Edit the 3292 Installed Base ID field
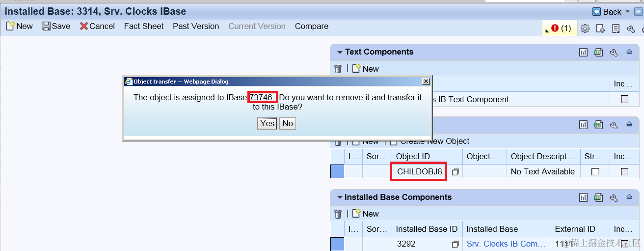Screen dimensions: 644x251 point(422,244)
